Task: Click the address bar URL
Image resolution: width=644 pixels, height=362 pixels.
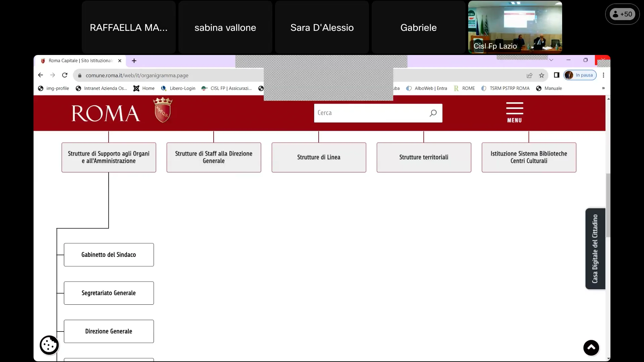Action: tap(137, 75)
